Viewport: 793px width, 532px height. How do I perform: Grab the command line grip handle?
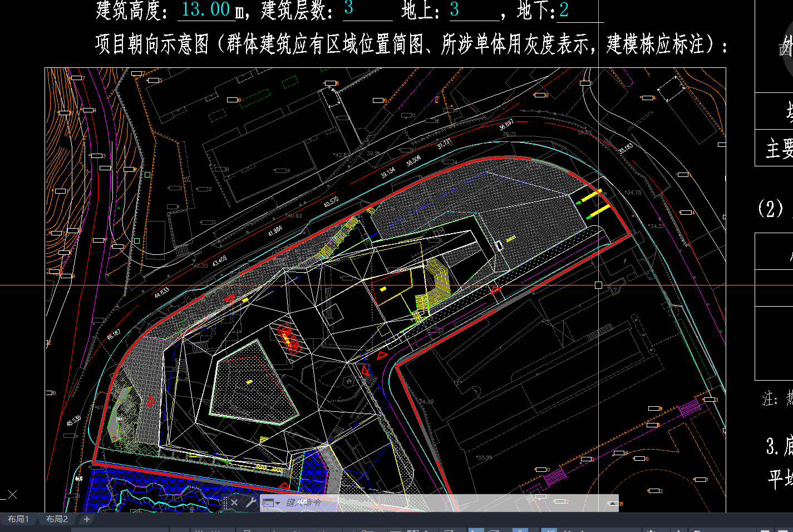pyautogui.click(x=225, y=503)
